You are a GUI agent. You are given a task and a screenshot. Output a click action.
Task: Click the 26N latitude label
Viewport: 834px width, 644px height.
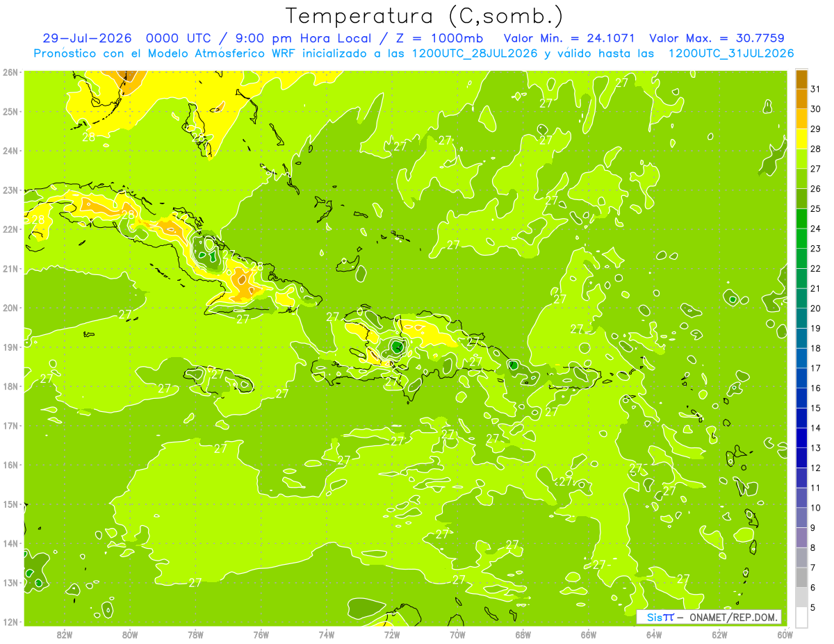tap(10, 72)
